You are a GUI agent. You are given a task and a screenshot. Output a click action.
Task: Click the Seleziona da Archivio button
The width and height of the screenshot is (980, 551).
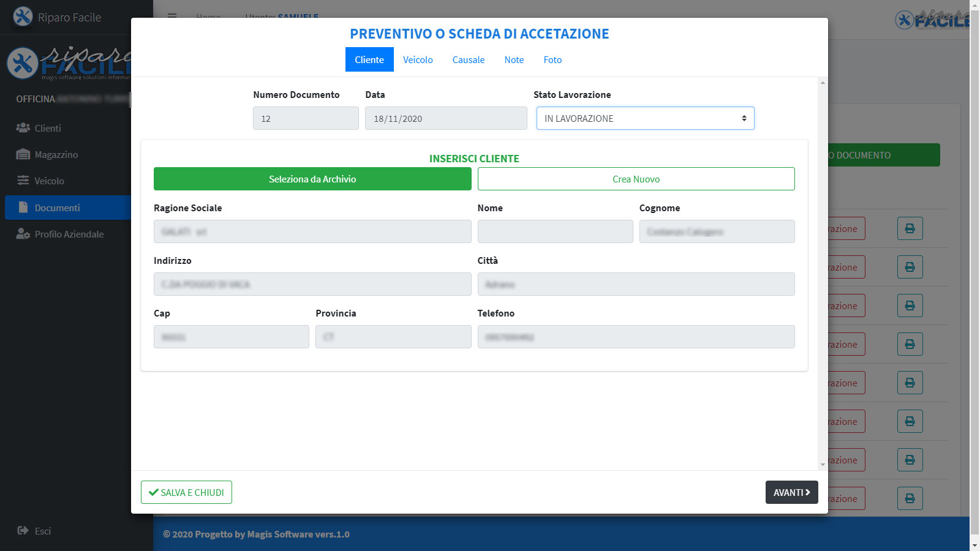[x=312, y=179]
